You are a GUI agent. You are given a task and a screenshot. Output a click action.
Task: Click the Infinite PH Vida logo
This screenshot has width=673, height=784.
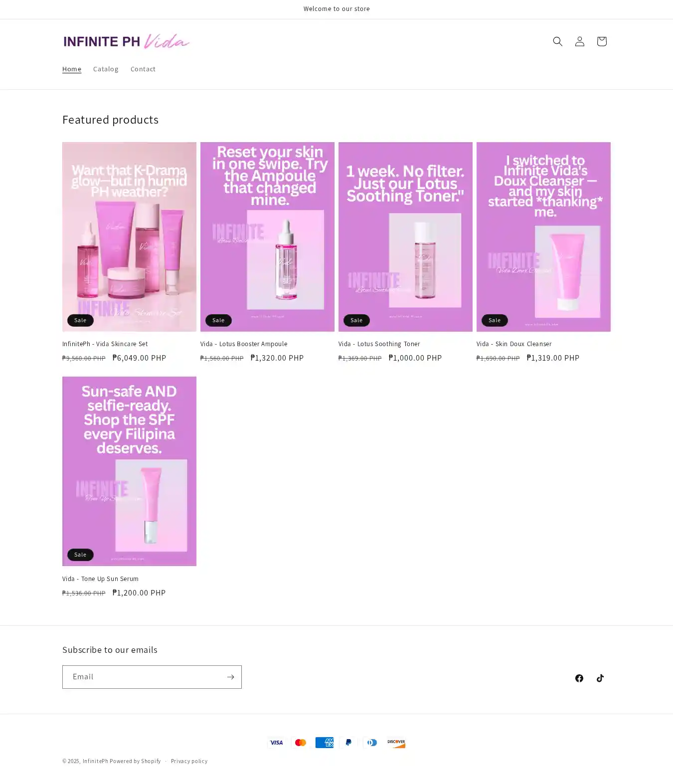point(126,41)
